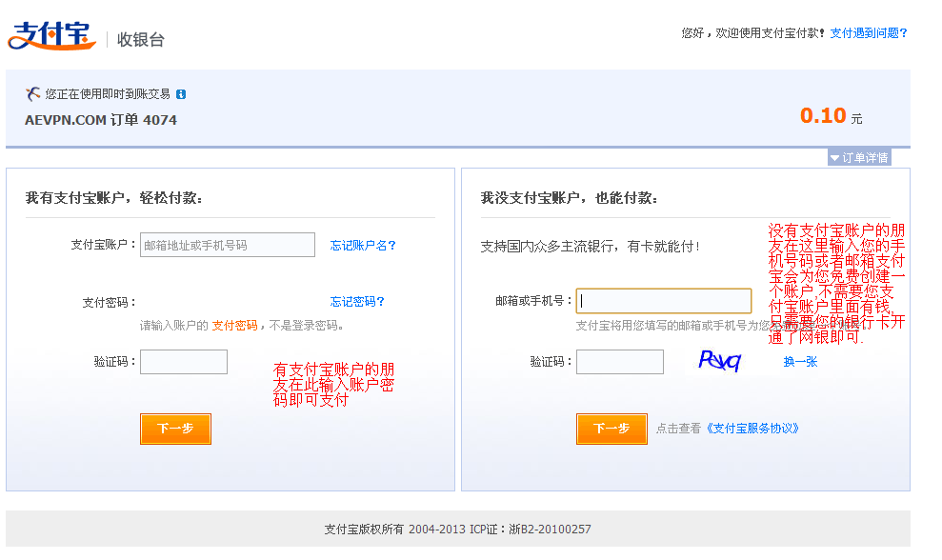Viewport: 942px width, 560px height.
Task: Click the 支付宝账户 input field
Action: point(228,245)
